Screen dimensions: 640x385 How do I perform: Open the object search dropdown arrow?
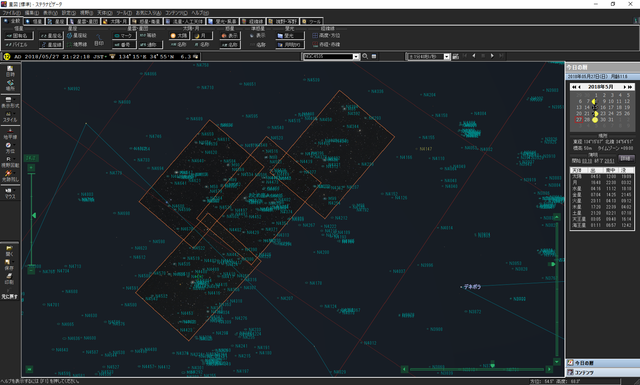point(356,57)
